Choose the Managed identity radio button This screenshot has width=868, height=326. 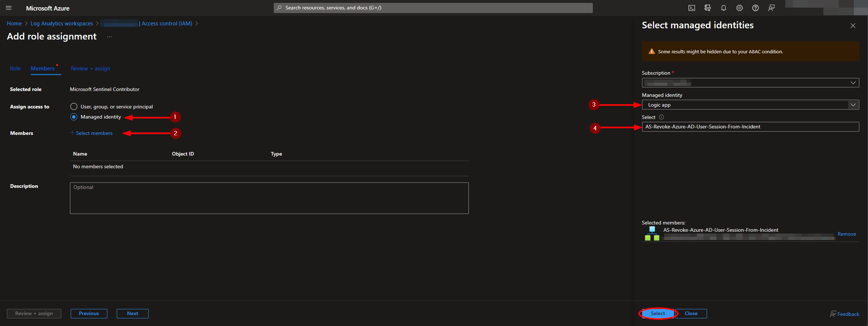click(x=74, y=117)
